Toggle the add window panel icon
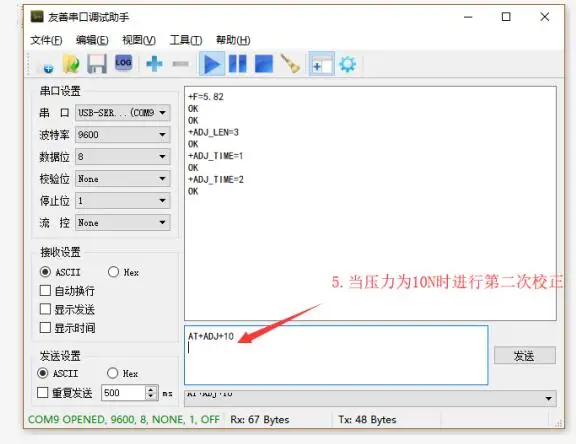The width and height of the screenshot is (576, 444). (321, 64)
